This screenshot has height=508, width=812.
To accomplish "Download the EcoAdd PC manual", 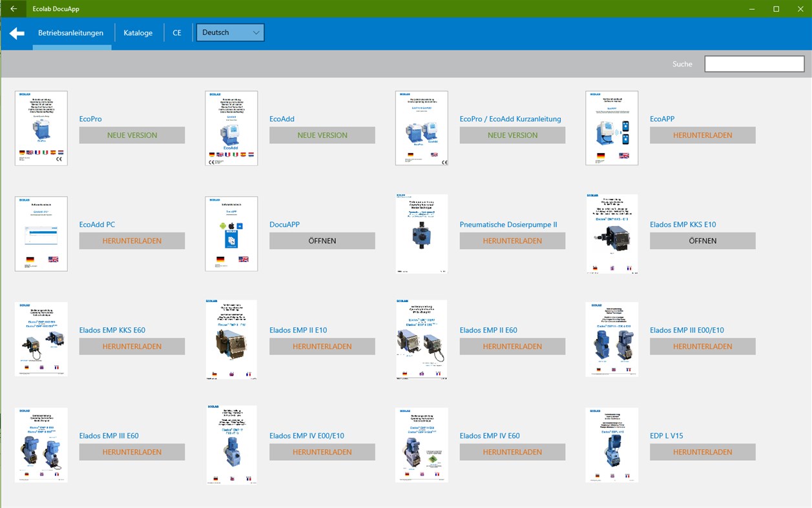I will coord(132,240).
